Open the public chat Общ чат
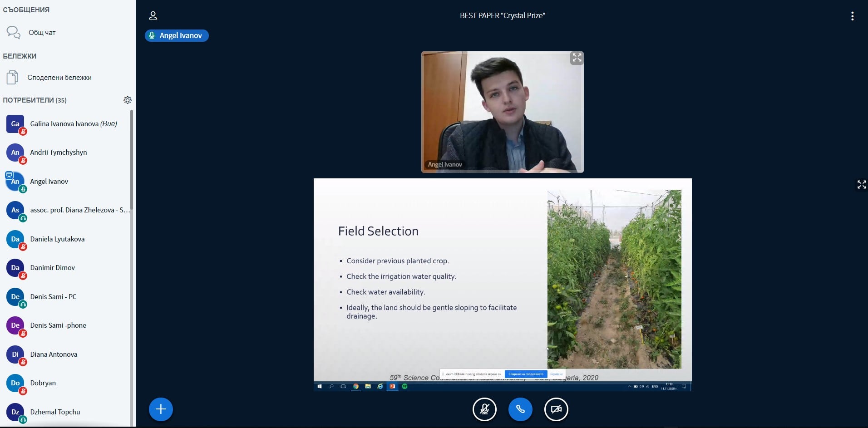The height and width of the screenshot is (428, 868). tap(42, 33)
